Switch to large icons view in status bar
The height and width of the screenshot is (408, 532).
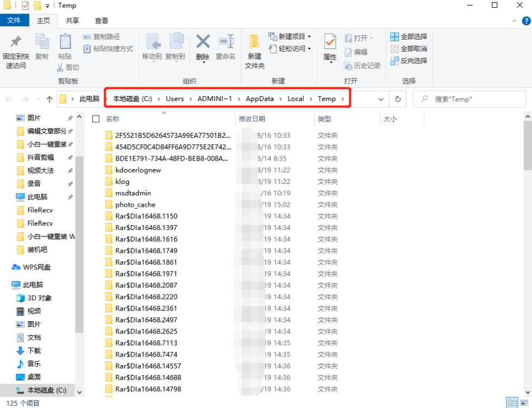coord(524,403)
